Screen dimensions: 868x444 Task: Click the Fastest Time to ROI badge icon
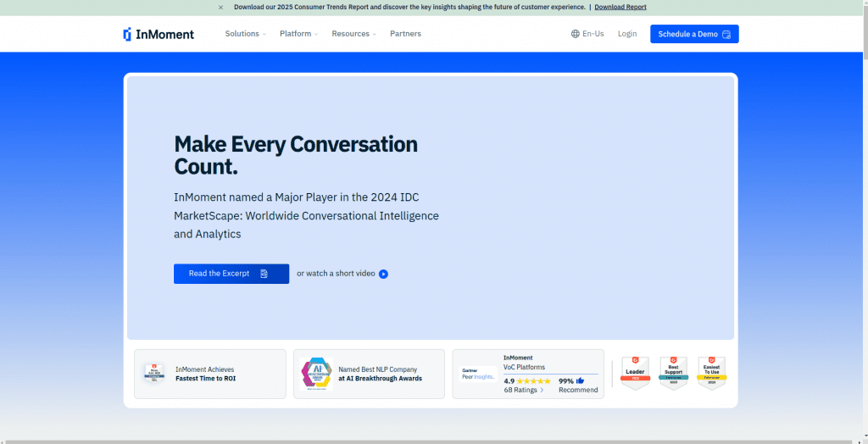pos(154,374)
